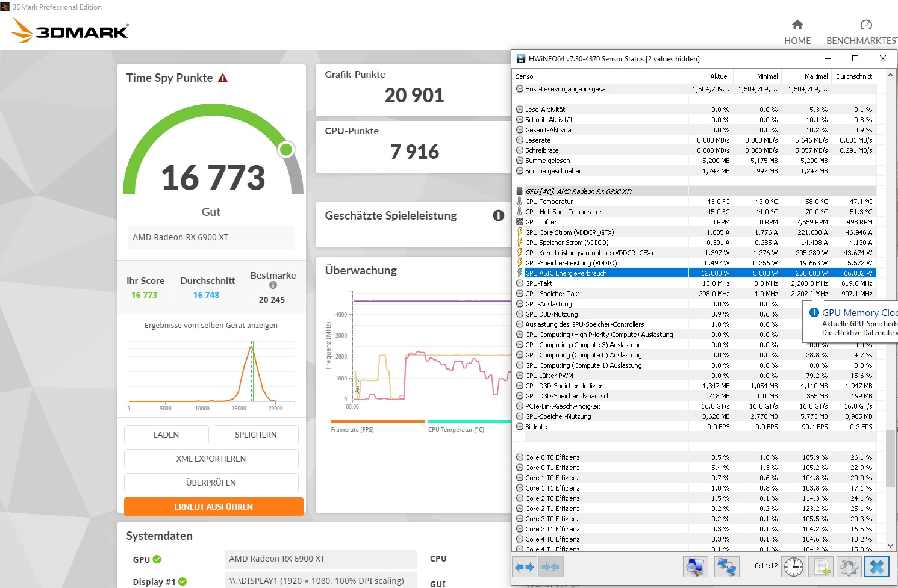Click XML EXPORTIEREN button

211,459
